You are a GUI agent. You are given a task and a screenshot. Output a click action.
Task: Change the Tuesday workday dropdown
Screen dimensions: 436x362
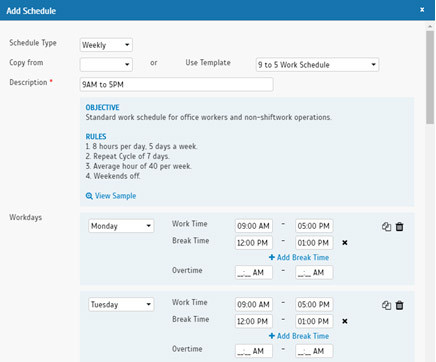click(x=121, y=305)
